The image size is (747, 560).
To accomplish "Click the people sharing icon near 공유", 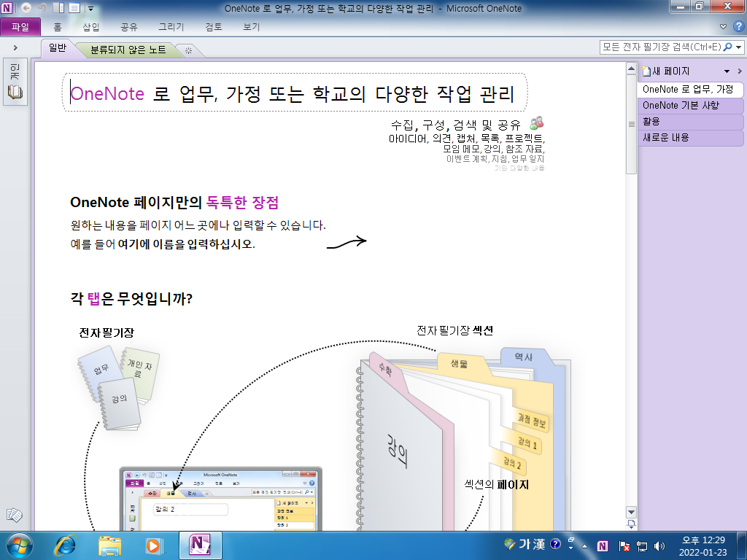I will (x=537, y=122).
